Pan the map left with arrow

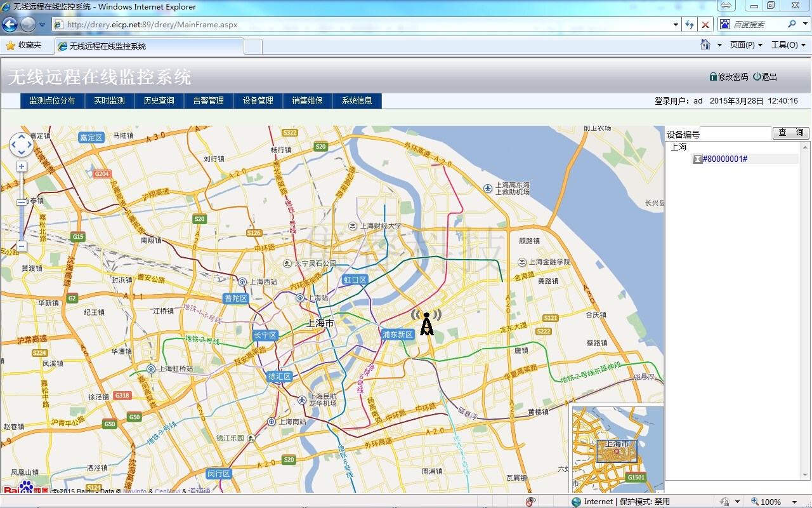tap(14, 144)
